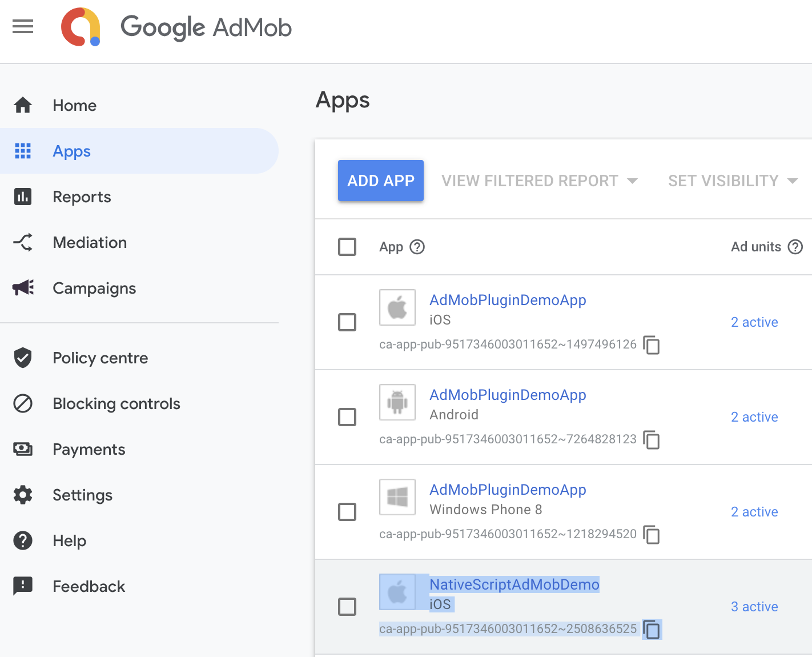Click the Google AdMob logo icon

click(x=81, y=27)
